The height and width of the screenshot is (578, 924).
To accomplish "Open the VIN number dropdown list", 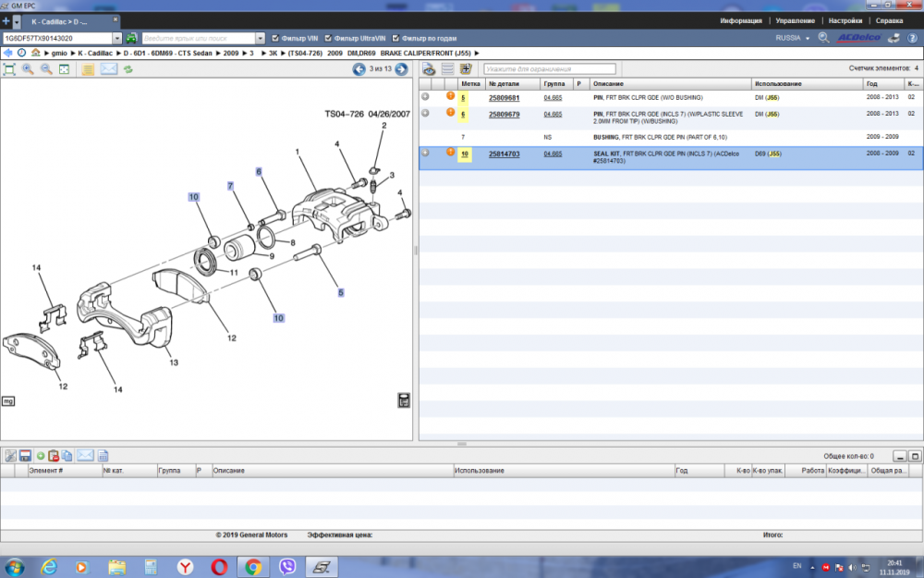I will (x=117, y=38).
